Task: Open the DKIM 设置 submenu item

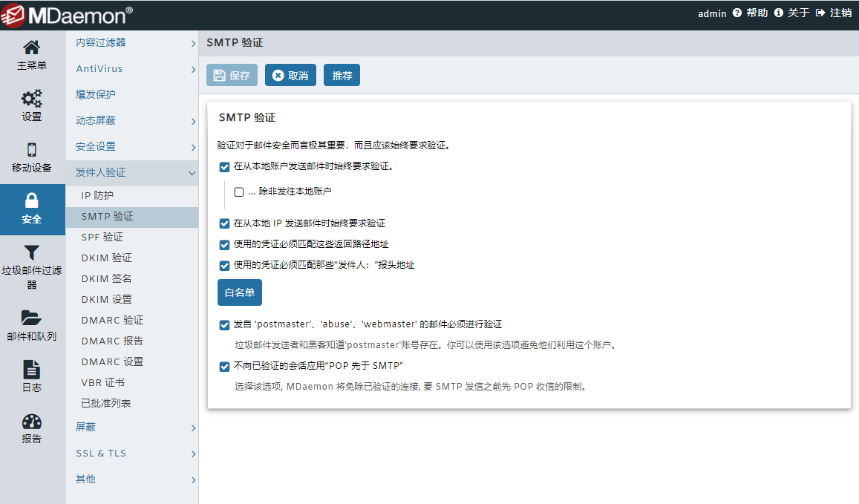Action: 132,300
